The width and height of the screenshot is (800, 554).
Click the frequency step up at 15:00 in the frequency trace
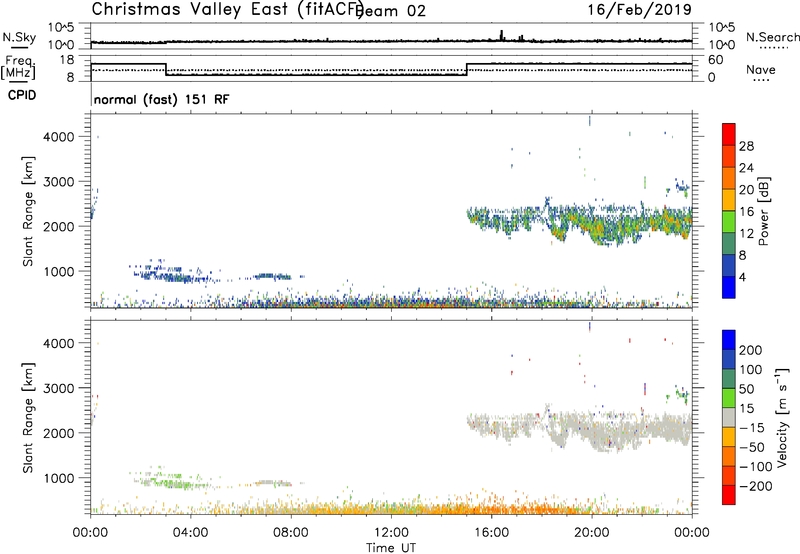[x=467, y=69]
